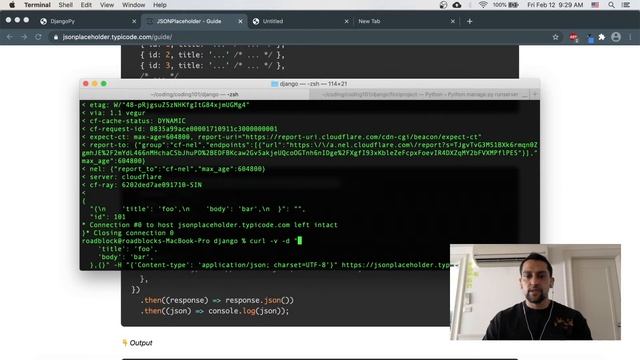Screen dimensions: 640x360
Task: Close the DjangoPy tab
Action: click(134, 21)
